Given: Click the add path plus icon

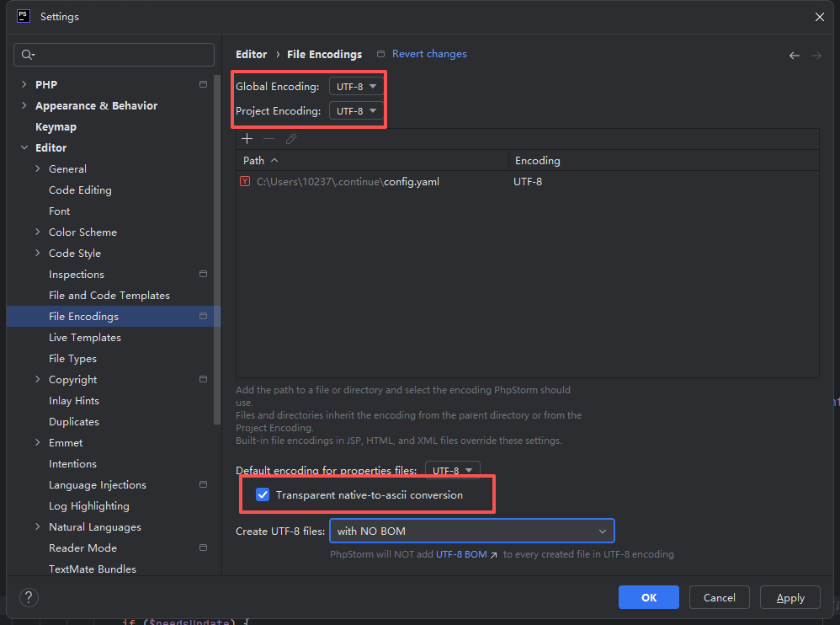Looking at the screenshot, I should pos(247,139).
